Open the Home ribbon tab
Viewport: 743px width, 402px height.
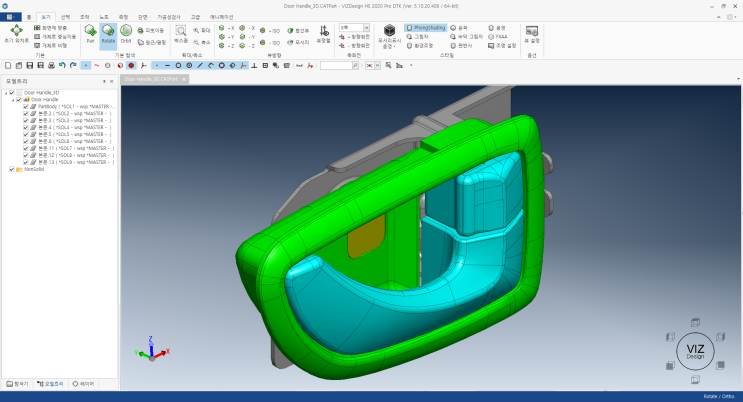pos(29,17)
